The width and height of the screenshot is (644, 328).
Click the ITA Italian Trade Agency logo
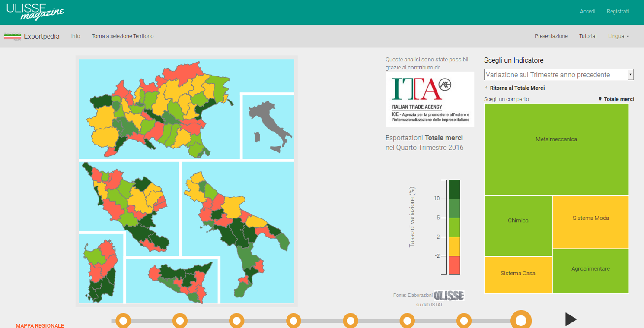pos(430,99)
